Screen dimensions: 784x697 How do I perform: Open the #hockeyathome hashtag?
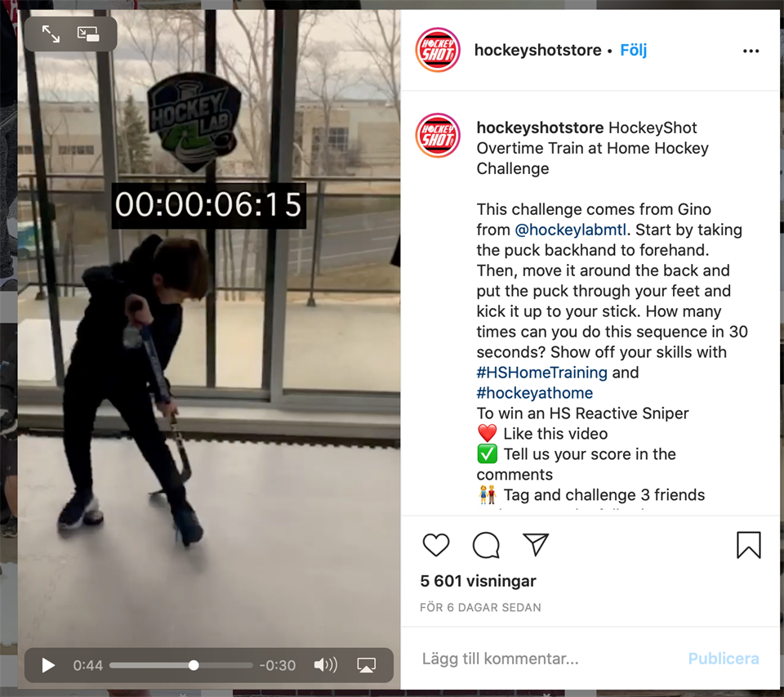coord(534,393)
